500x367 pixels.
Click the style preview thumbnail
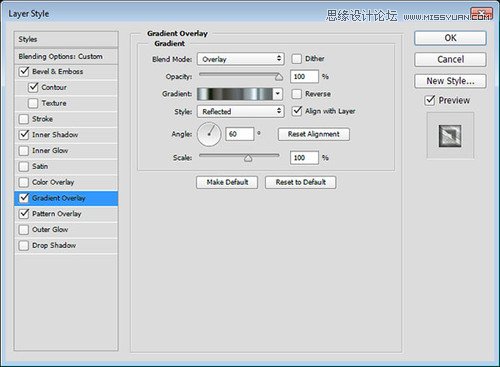(450, 136)
